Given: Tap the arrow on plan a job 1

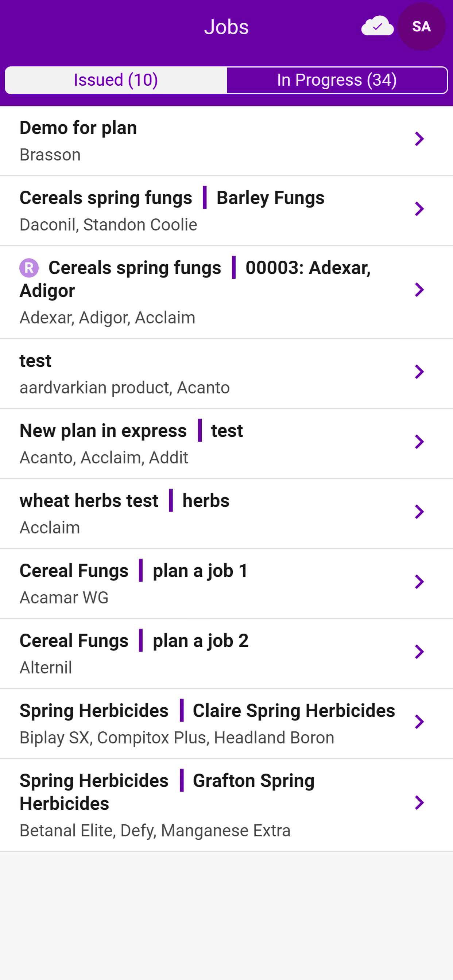Looking at the screenshot, I should point(419,582).
